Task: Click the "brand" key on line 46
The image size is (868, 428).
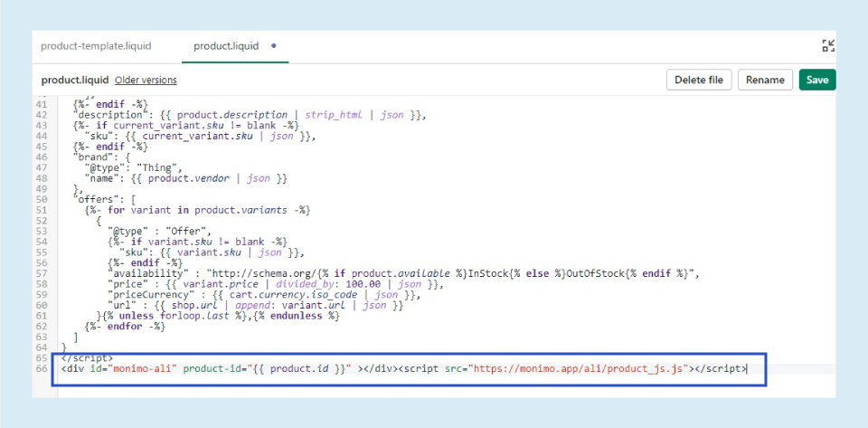Action: click(x=93, y=157)
